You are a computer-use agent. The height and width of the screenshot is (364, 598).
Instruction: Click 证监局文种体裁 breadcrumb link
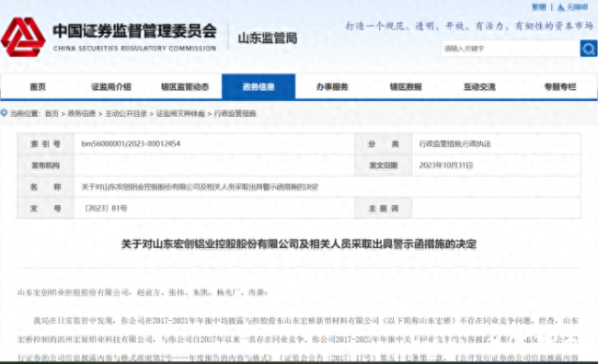pyautogui.click(x=180, y=114)
